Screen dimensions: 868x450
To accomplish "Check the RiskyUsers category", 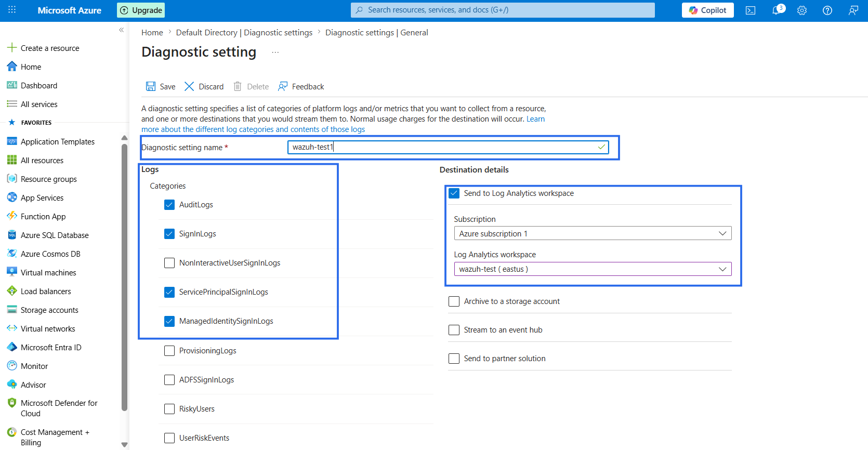I will coord(169,409).
